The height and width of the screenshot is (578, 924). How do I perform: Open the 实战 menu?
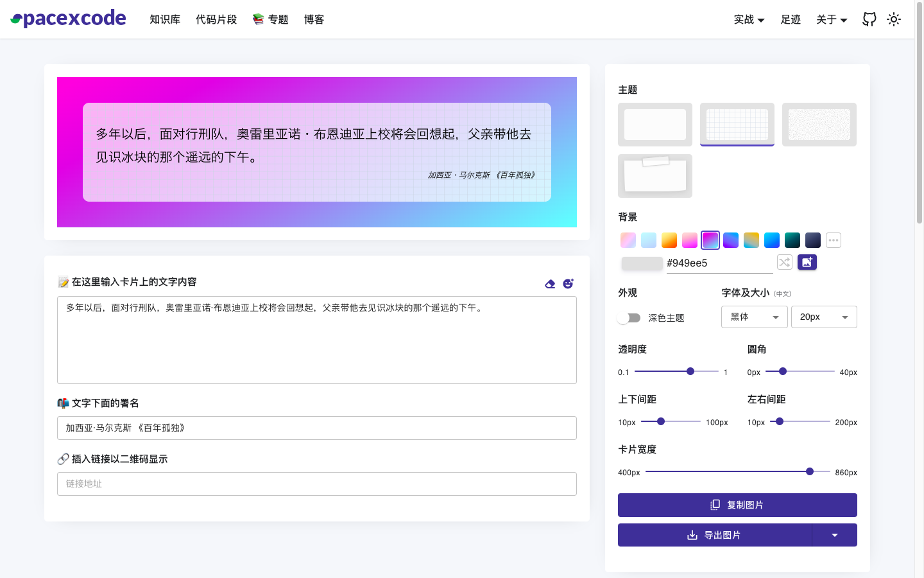[748, 19]
